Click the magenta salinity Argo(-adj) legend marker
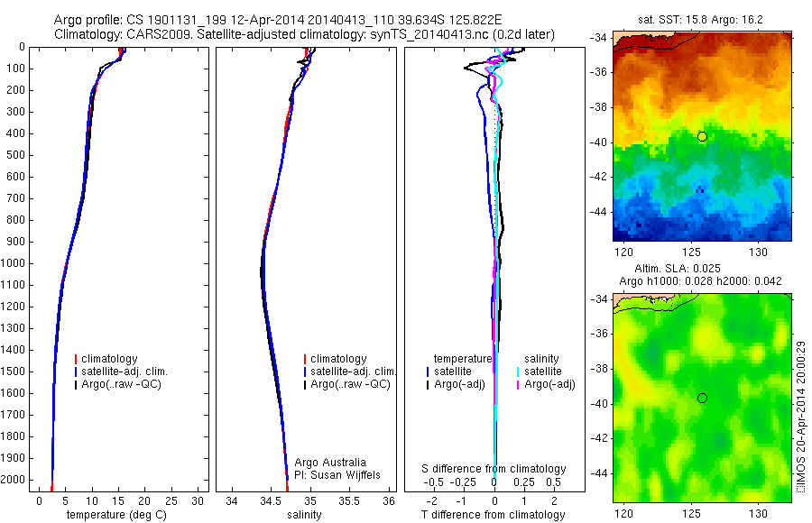Screen dimensions: 812x523 tap(517, 385)
